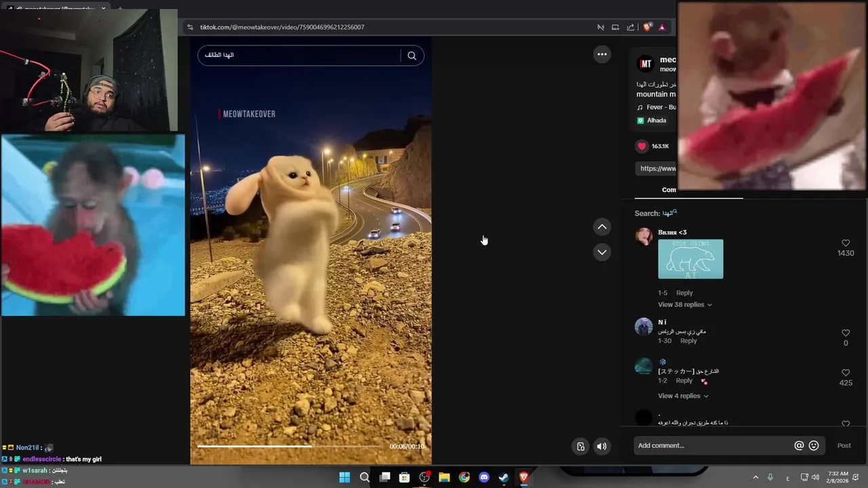Go to previous video with up arrow
Image resolution: width=868 pixels, height=488 pixels.
click(x=601, y=227)
